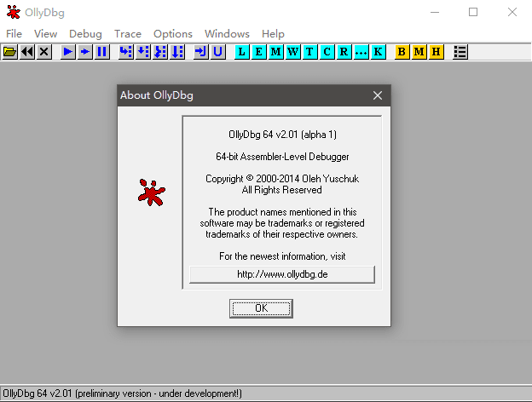Viewport: 532px width, 402px height.
Task: Click 'For the newest information, visit' text
Action: (282, 256)
